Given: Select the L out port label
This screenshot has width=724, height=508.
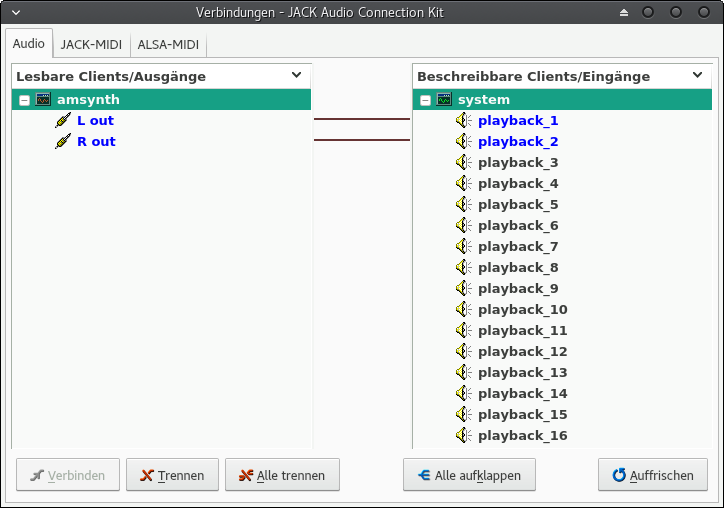Looking at the screenshot, I should [96, 121].
